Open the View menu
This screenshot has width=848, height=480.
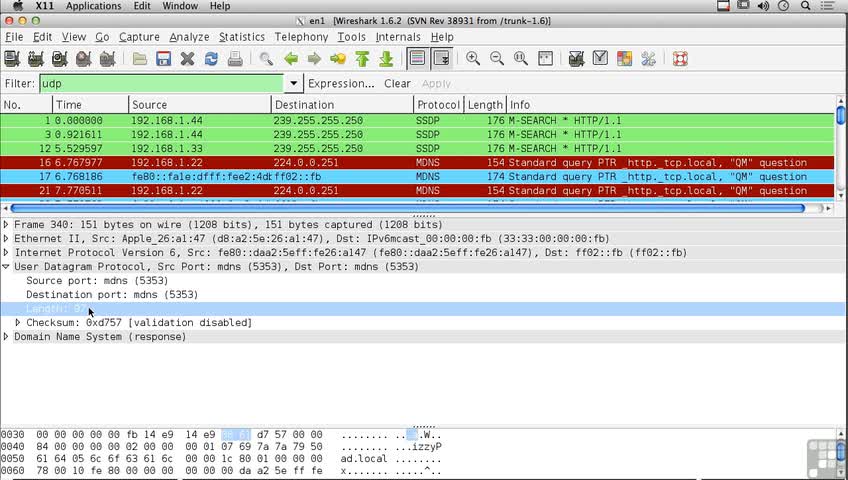(74, 37)
